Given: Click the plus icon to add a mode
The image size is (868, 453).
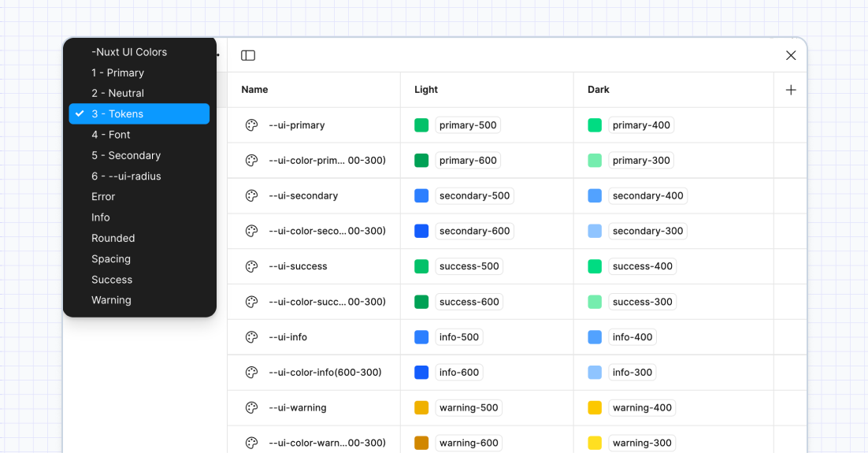Looking at the screenshot, I should (x=791, y=90).
